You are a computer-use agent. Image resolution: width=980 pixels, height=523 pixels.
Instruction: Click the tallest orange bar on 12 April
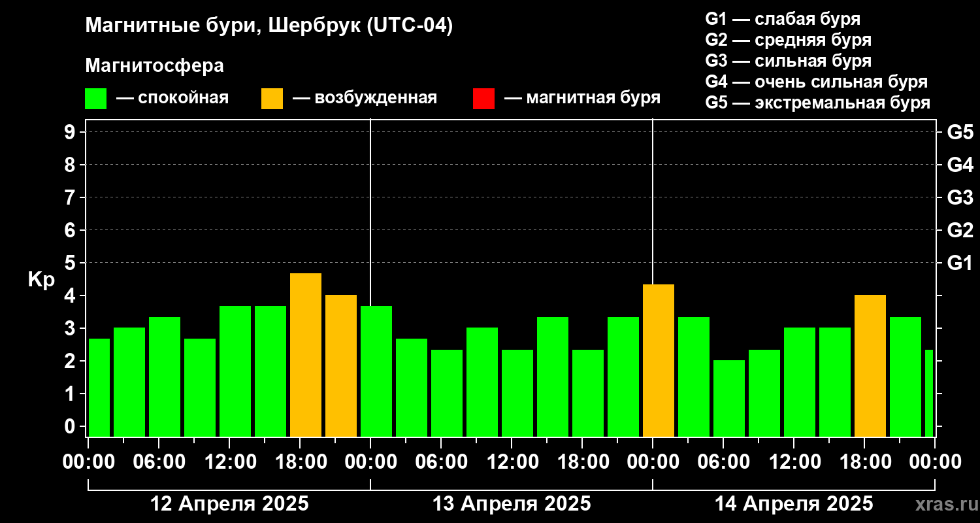[x=306, y=355]
